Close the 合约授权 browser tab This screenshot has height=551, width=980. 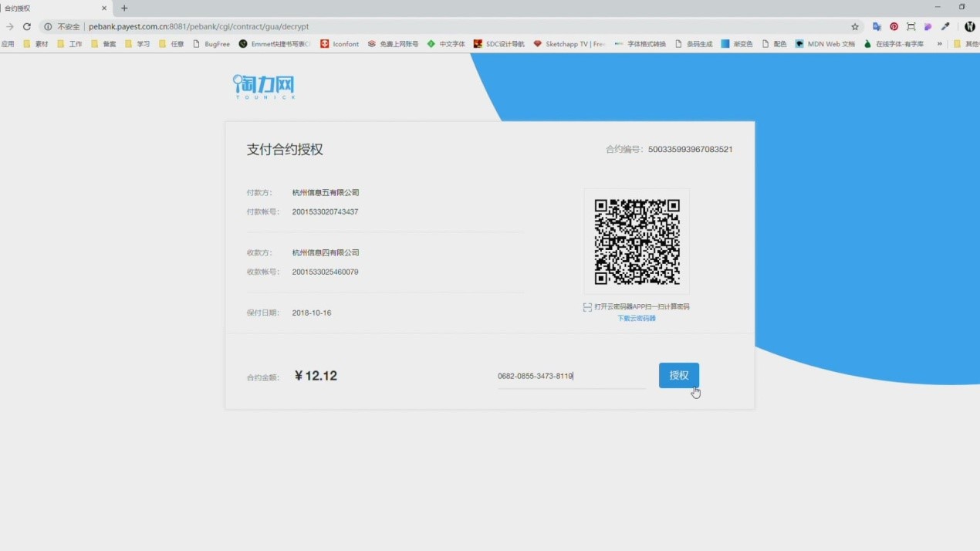tap(104, 8)
